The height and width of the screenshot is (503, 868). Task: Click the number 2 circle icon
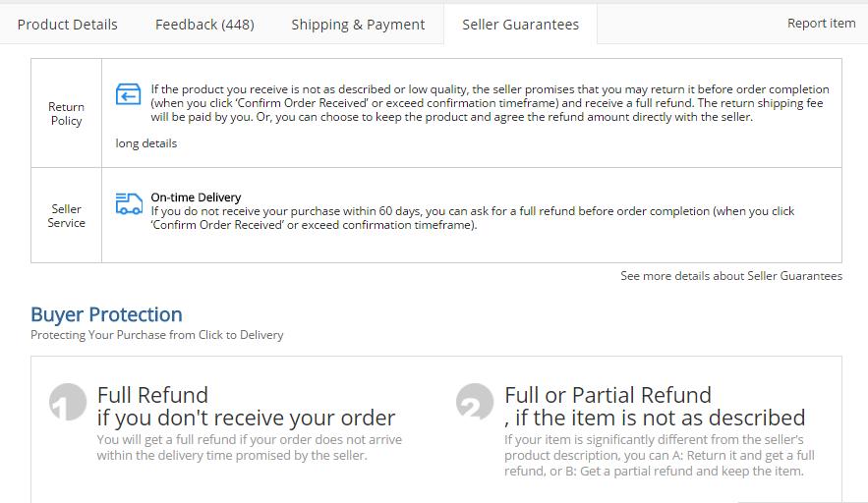(475, 402)
